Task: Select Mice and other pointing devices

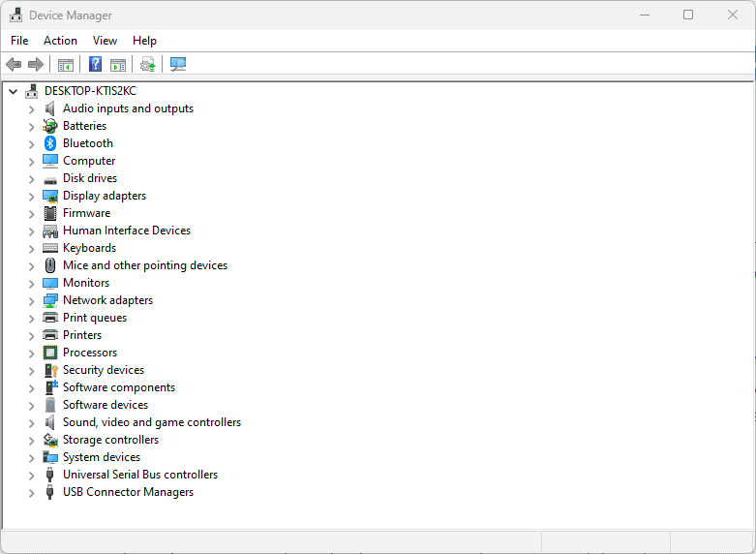Action: (145, 265)
